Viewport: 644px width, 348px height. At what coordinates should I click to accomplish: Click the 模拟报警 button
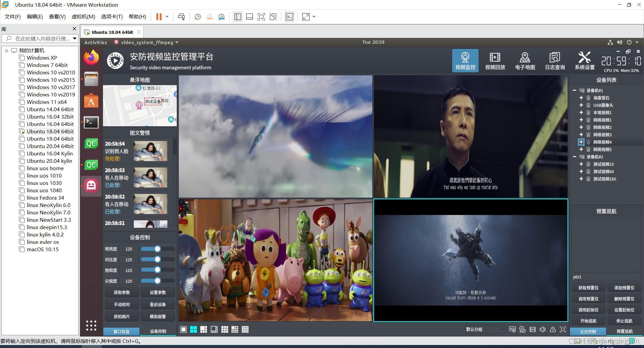click(158, 317)
